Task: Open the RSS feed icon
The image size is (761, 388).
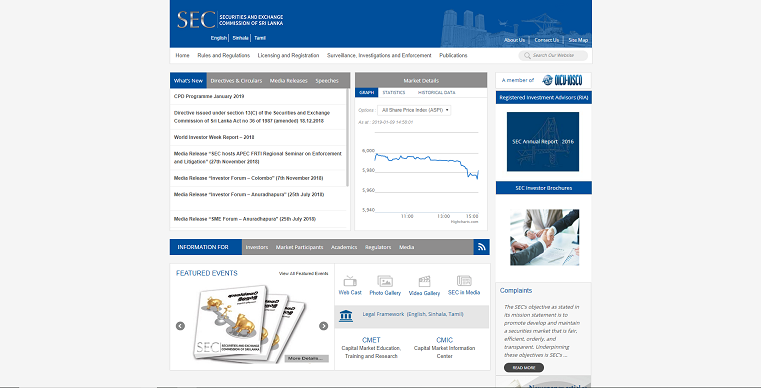Action: pyautogui.click(x=481, y=247)
